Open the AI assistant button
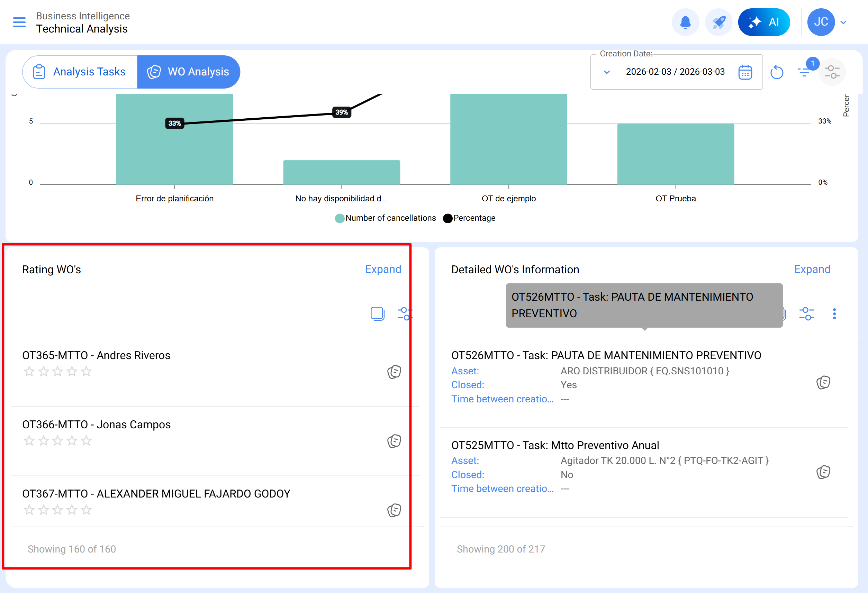 coord(763,22)
